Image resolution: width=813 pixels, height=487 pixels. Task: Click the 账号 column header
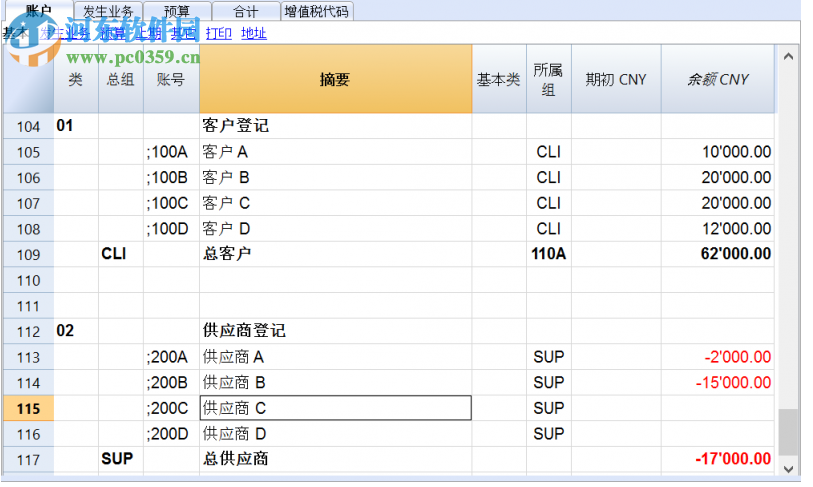[x=171, y=79]
